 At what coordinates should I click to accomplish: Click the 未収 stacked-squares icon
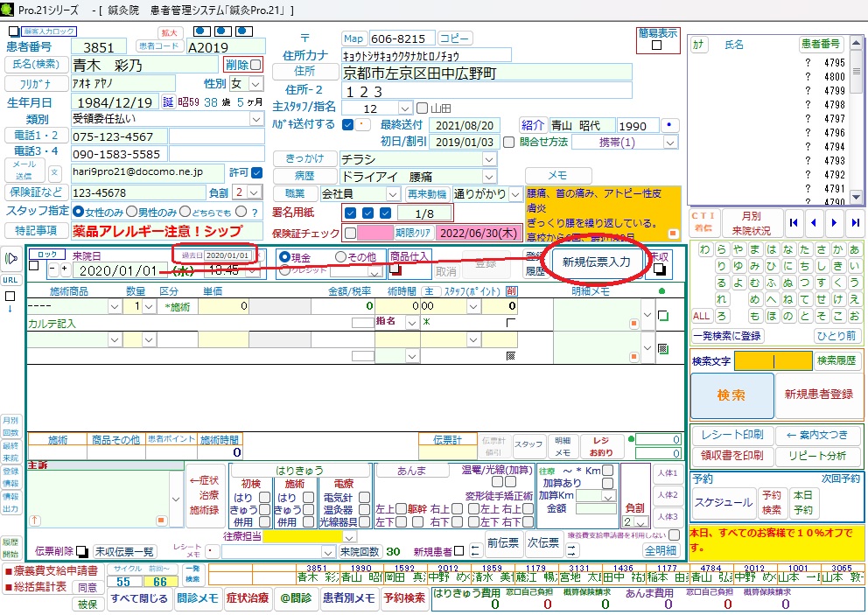tap(659, 269)
